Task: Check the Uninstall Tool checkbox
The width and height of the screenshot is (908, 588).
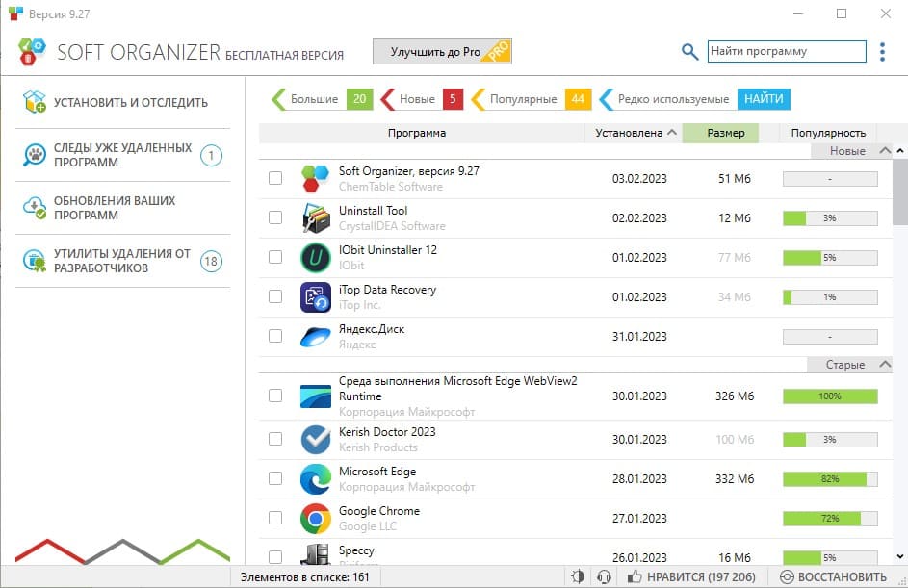Action: (275, 217)
